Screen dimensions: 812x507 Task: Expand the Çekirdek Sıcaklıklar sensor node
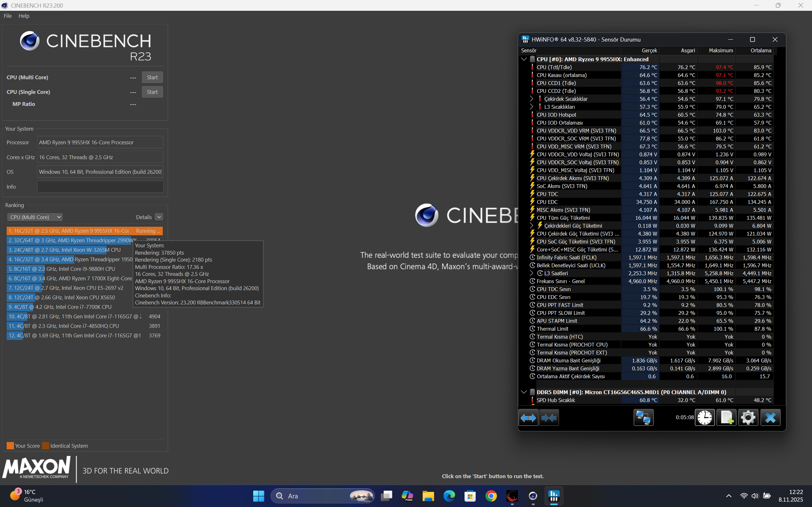(531, 99)
